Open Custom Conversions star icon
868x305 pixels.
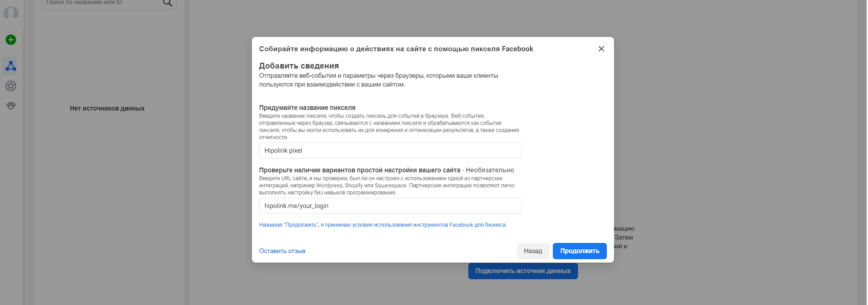click(11, 86)
